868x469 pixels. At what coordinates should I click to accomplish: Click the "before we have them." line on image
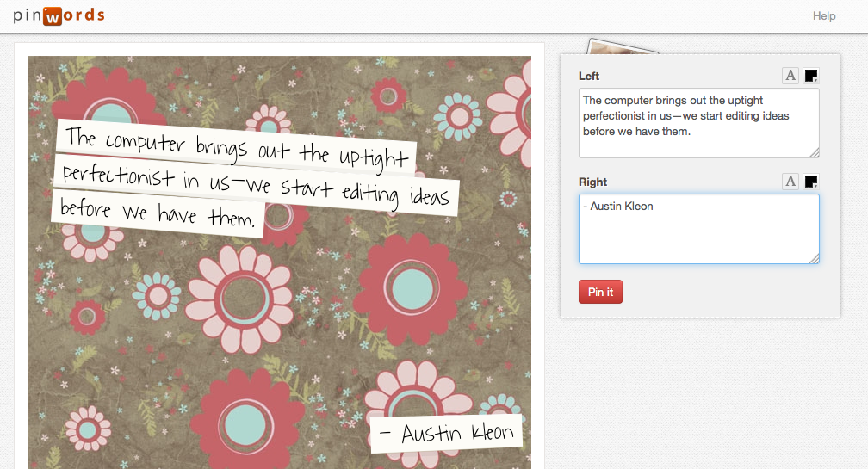pos(158,214)
